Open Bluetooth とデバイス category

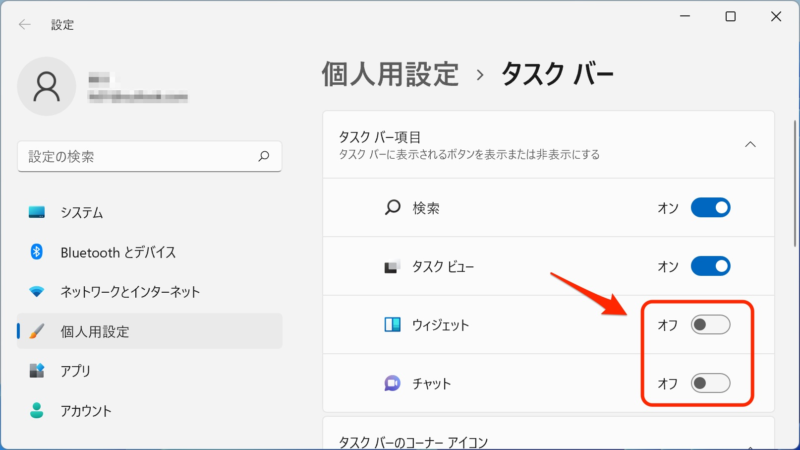[149, 252]
